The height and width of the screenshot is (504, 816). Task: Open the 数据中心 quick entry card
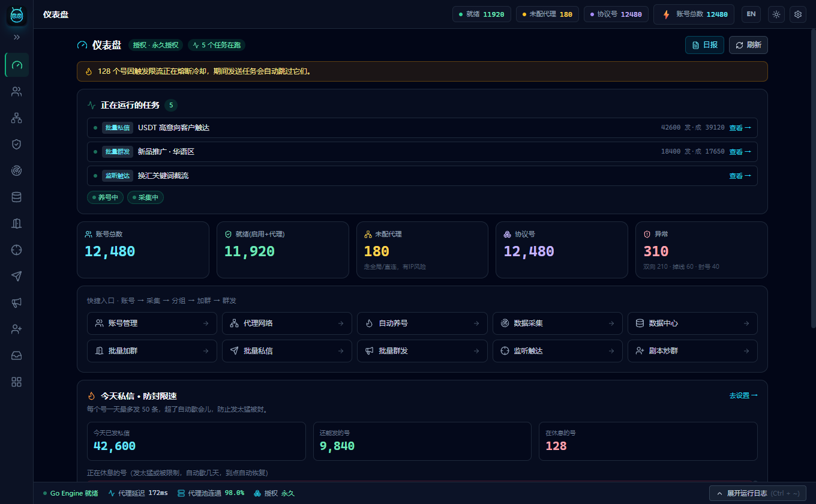point(692,323)
